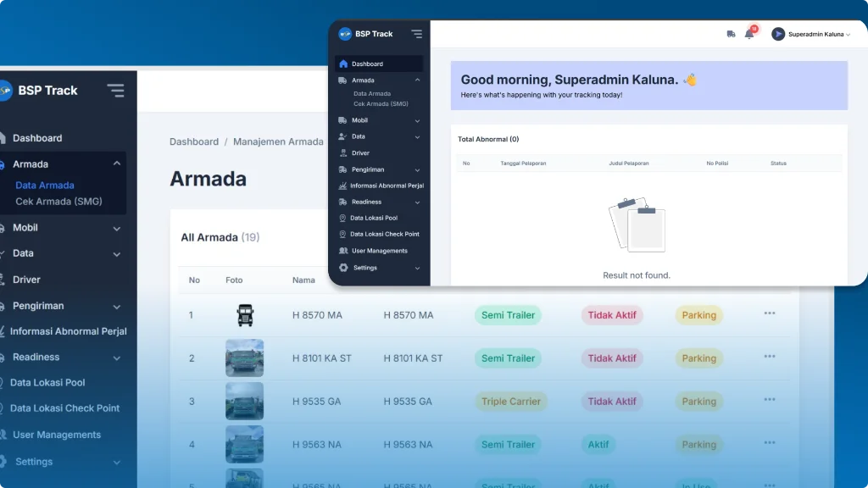Image resolution: width=868 pixels, height=488 pixels.
Task: Click the Semi Trailer badge in row 1
Action: tap(508, 315)
